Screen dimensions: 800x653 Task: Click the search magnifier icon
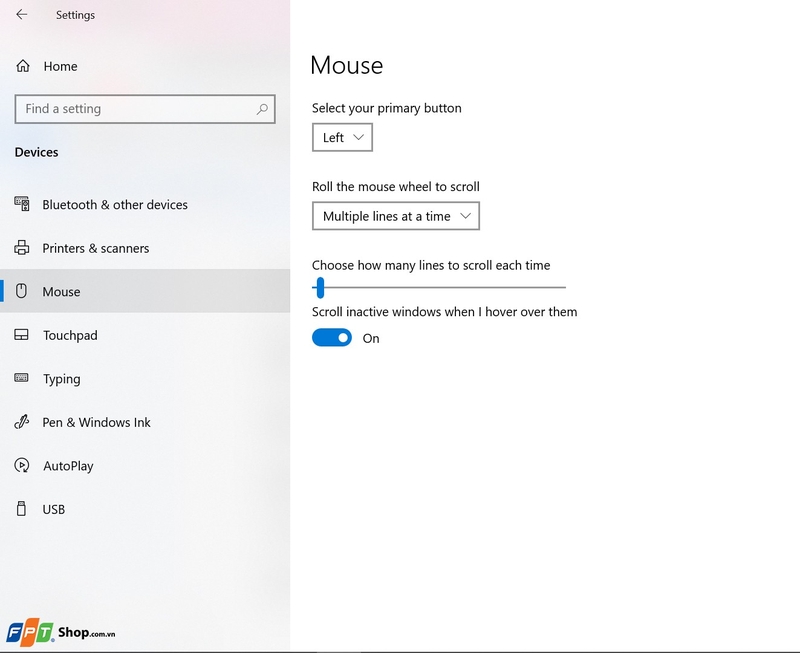(262, 109)
